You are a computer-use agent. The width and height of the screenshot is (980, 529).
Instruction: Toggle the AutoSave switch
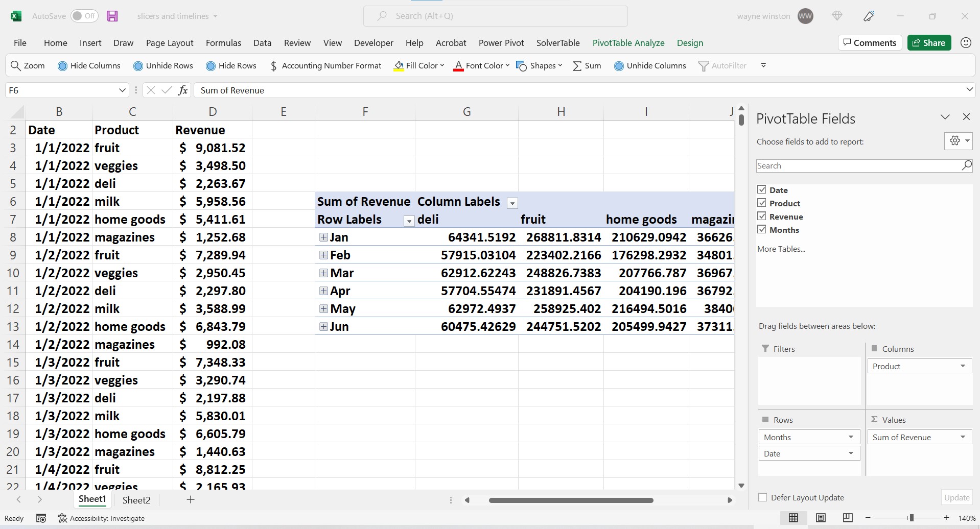84,16
